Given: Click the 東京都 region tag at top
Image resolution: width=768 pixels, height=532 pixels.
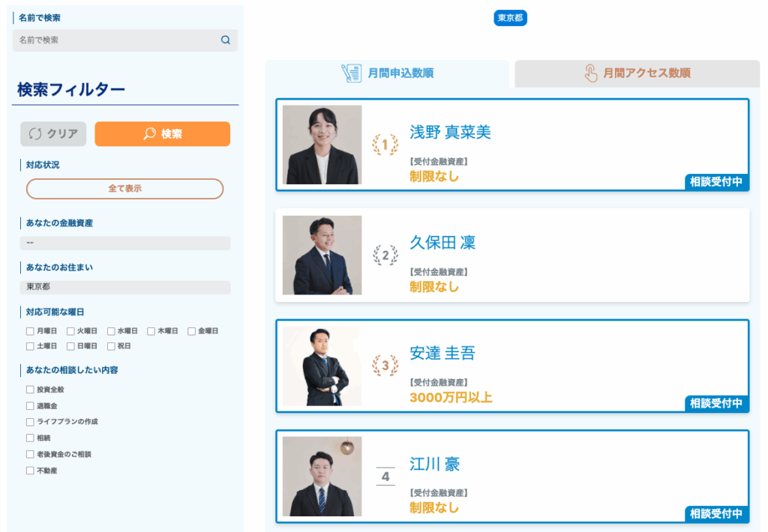Looking at the screenshot, I should (x=510, y=18).
